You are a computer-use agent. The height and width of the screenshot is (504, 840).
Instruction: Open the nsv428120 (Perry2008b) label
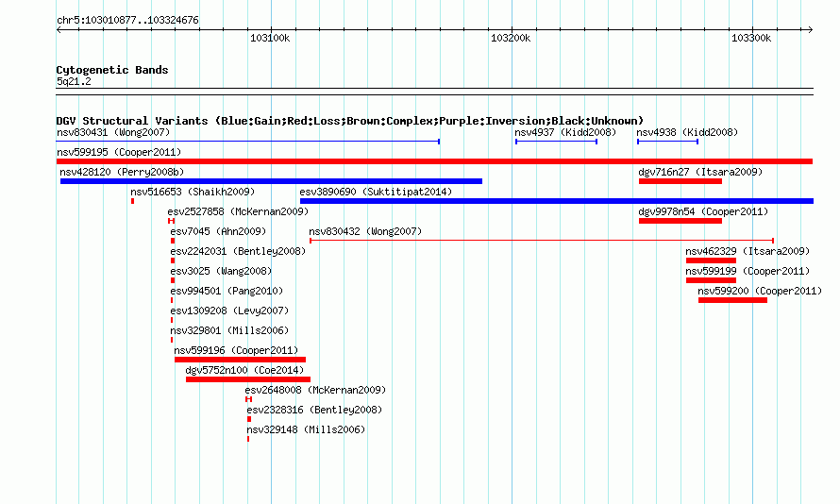tap(122, 172)
